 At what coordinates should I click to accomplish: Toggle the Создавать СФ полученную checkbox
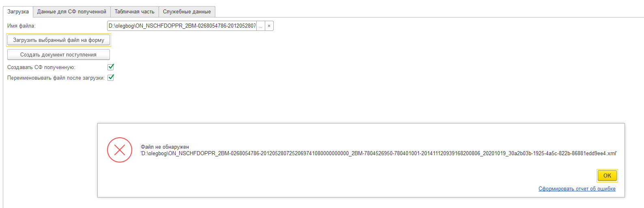coord(111,67)
